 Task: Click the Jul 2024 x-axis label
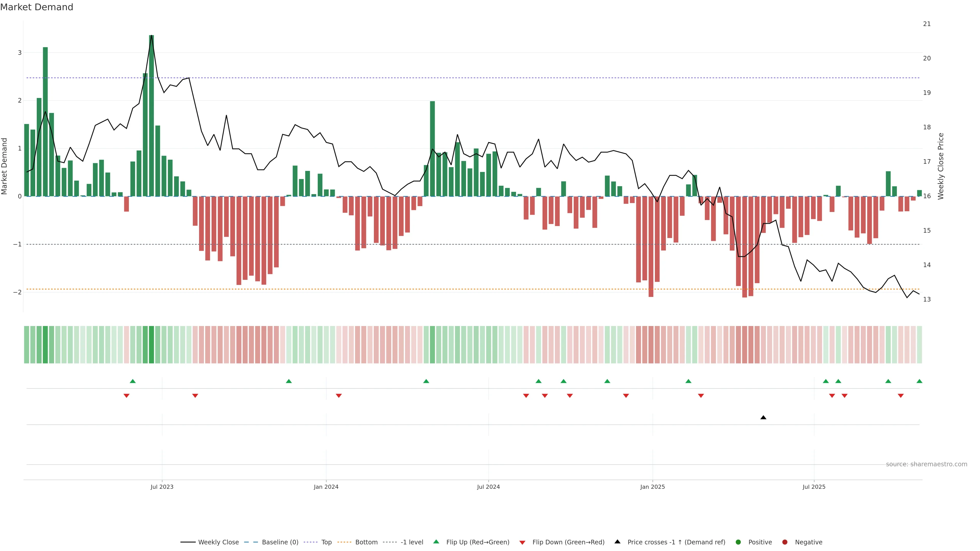[x=488, y=487]
